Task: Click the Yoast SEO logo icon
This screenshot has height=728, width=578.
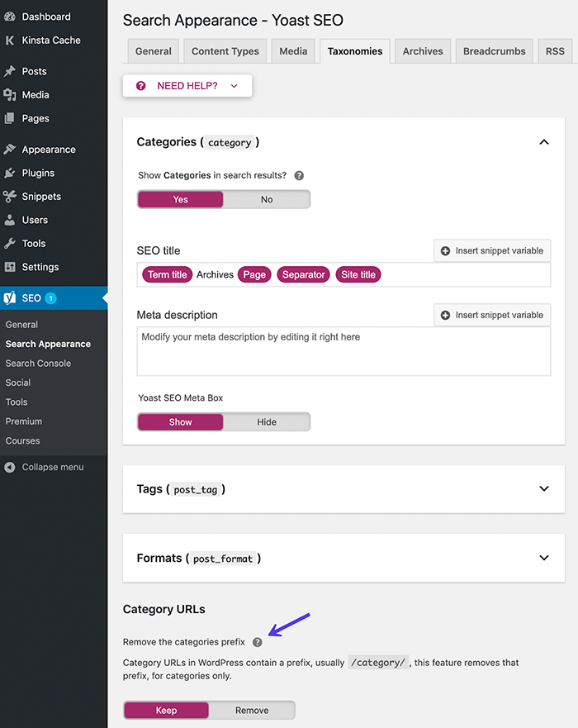Action: (x=10, y=297)
